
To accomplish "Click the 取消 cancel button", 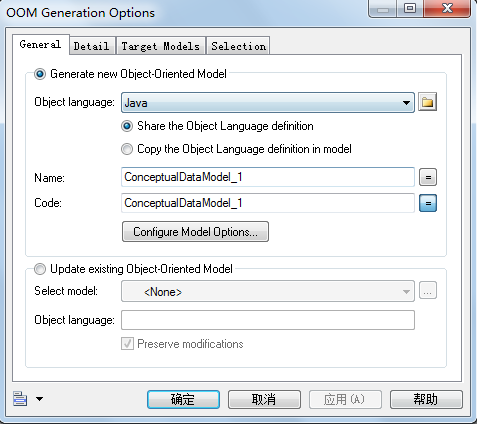I will click(264, 399).
